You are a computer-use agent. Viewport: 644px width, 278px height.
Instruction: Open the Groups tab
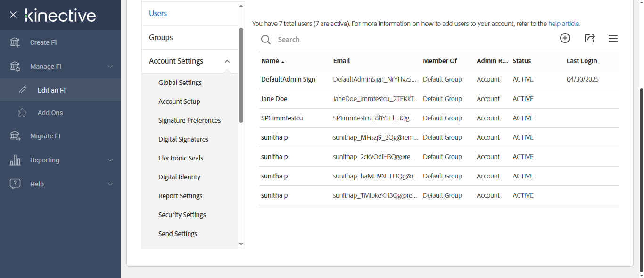click(x=161, y=37)
